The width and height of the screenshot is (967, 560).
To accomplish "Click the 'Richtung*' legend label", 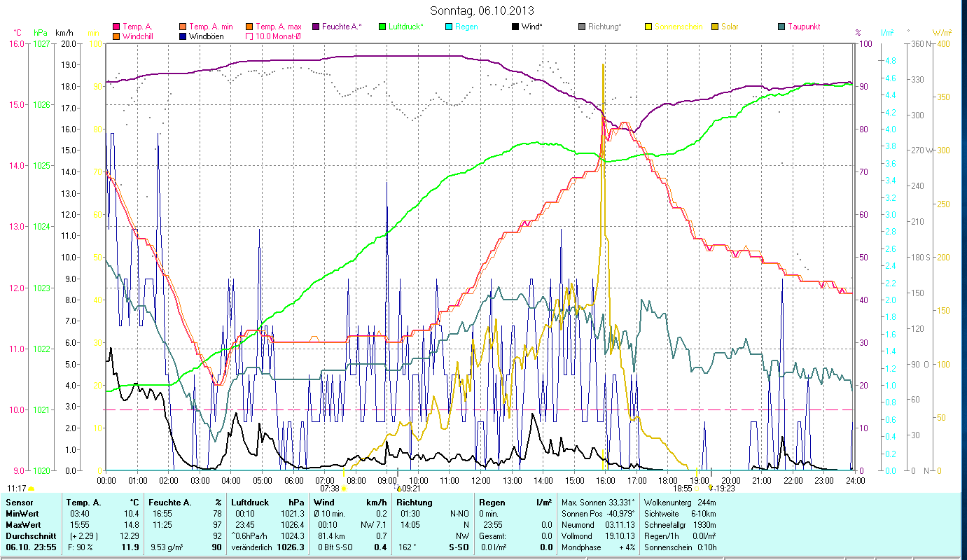I will [x=604, y=27].
